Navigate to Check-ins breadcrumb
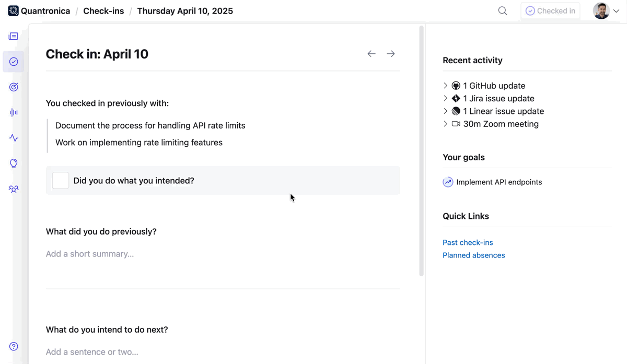The image size is (627, 364). click(103, 11)
